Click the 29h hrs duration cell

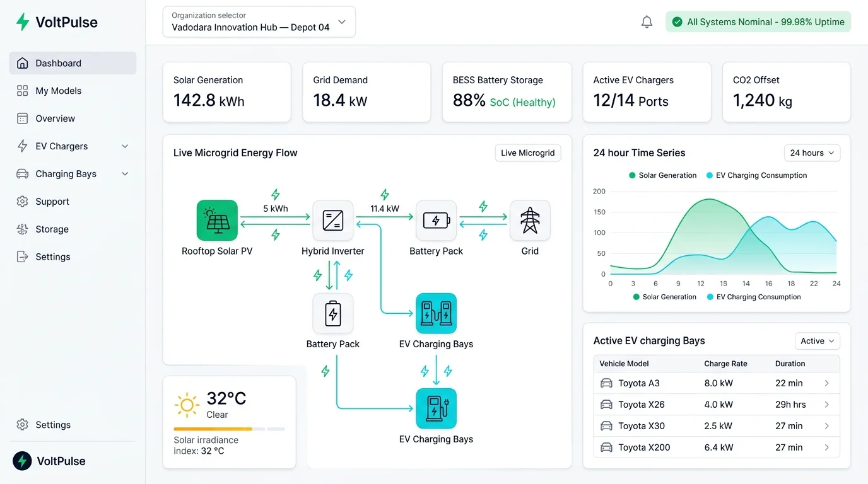coord(790,405)
